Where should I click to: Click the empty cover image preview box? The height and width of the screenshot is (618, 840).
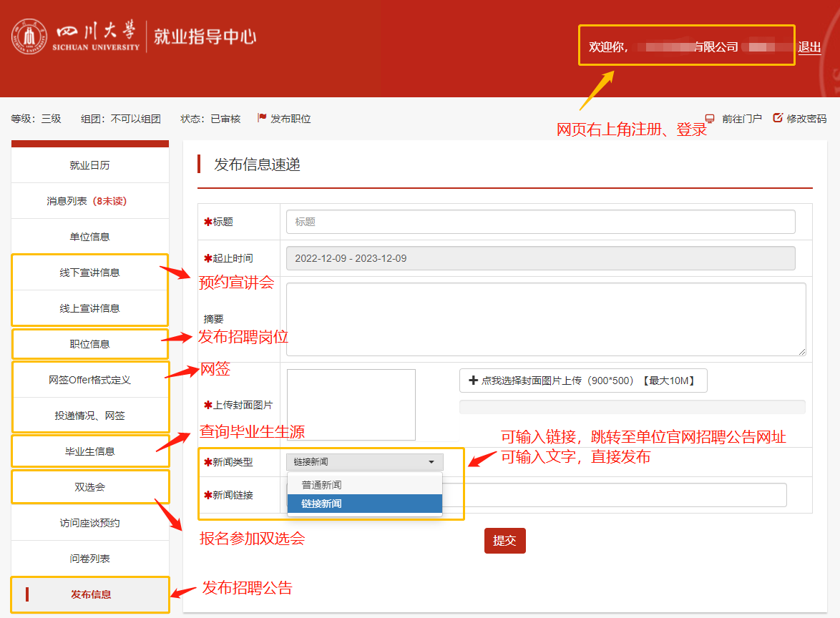pyautogui.click(x=351, y=404)
